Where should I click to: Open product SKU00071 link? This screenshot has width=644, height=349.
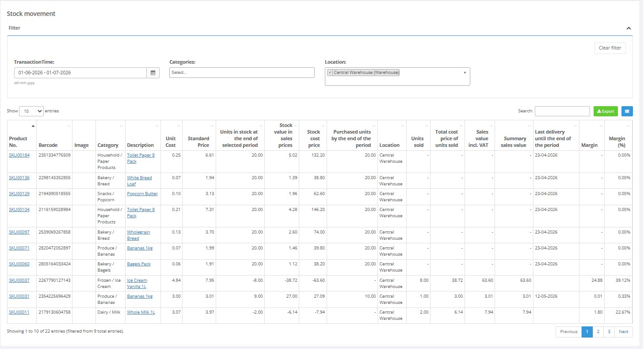(x=19, y=248)
